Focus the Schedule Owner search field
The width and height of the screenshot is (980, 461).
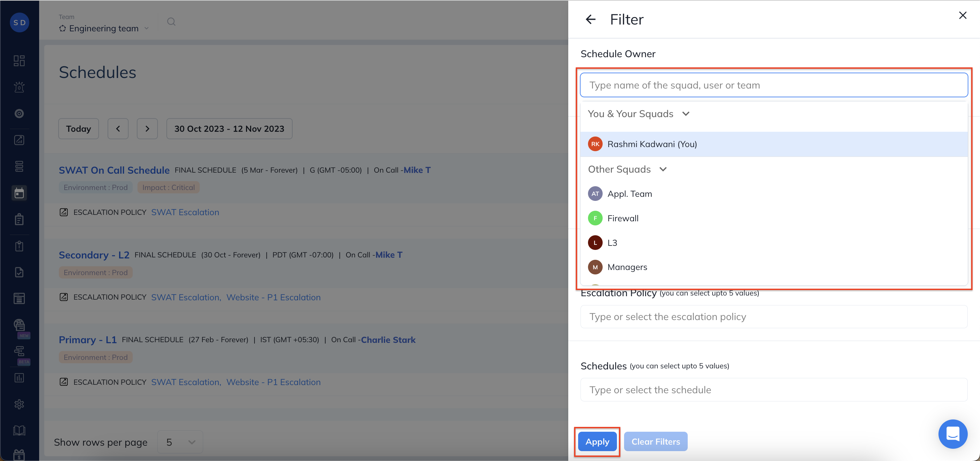(x=773, y=85)
